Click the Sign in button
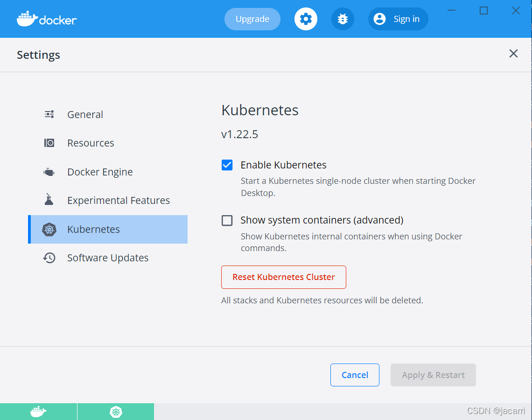This screenshot has height=420, width=532. point(398,19)
